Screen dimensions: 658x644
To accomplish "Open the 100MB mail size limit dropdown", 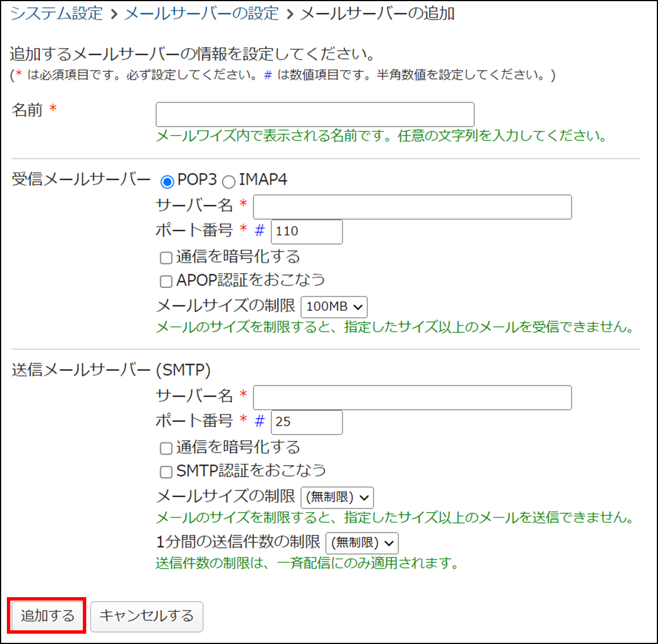I will 334,307.
